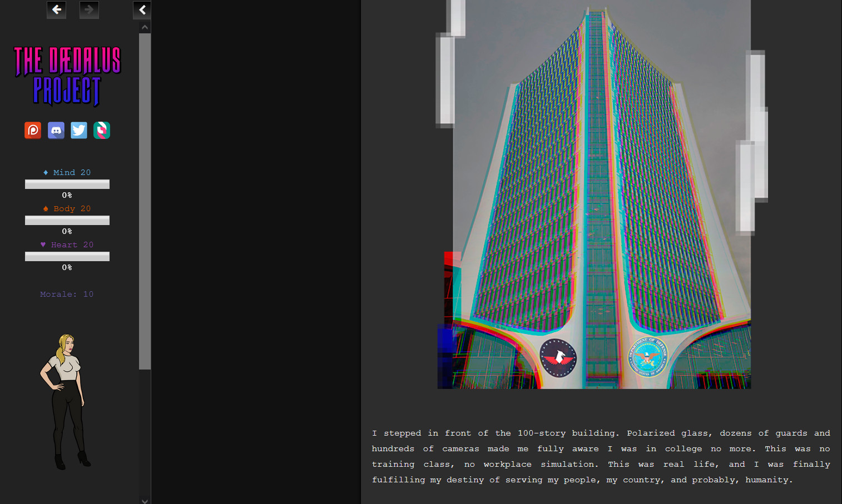Click the Morale: 10 text
The width and height of the screenshot is (842, 504).
click(x=67, y=294)
